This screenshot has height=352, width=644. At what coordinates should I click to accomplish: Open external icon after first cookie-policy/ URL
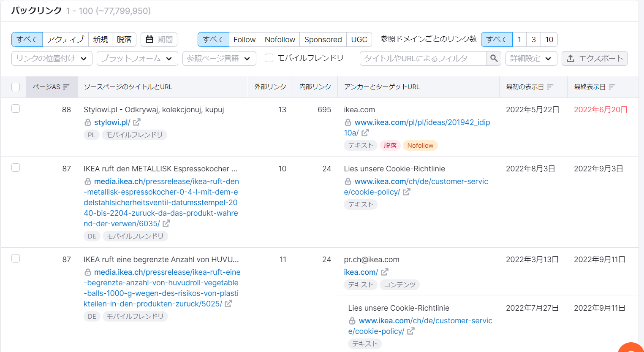(407, 192)
